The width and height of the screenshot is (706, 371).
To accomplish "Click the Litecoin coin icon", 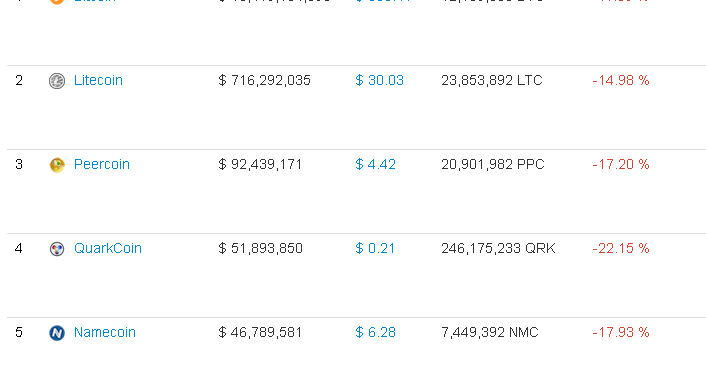I will click(x=57, y=81).
